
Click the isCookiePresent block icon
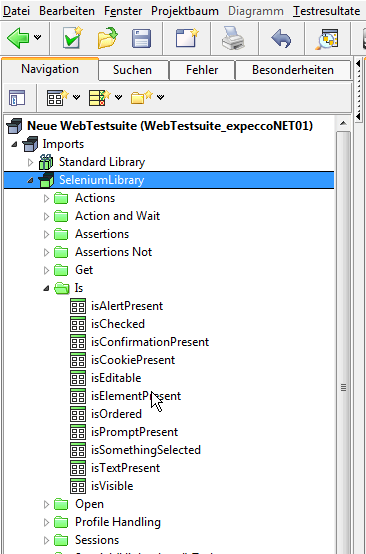click(x=78, y=360)
